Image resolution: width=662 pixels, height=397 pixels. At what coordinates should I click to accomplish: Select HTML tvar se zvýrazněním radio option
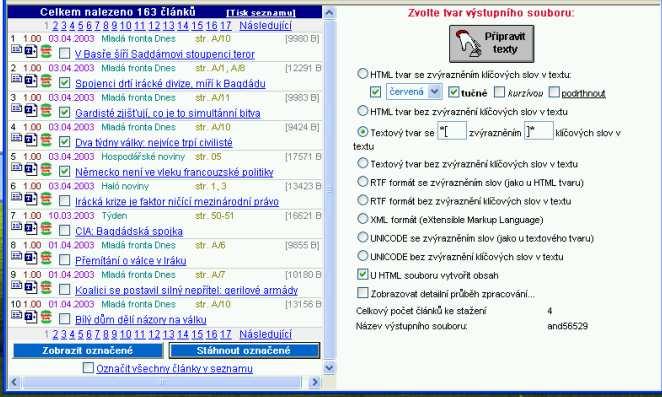tap(362, 74)
